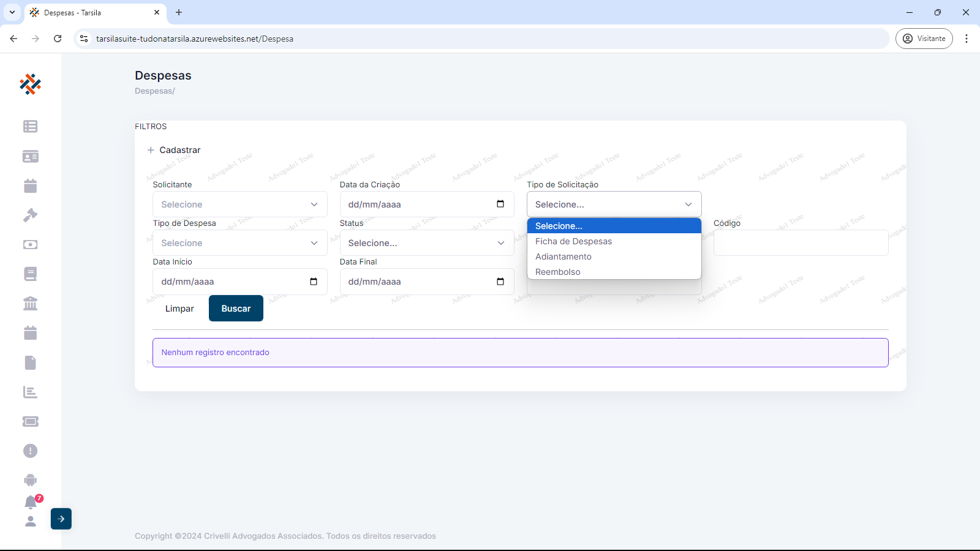The width and height of the screenshot is (980, 551).
Task: Click the gavel icon in sidebar
Action: (30, 215)
